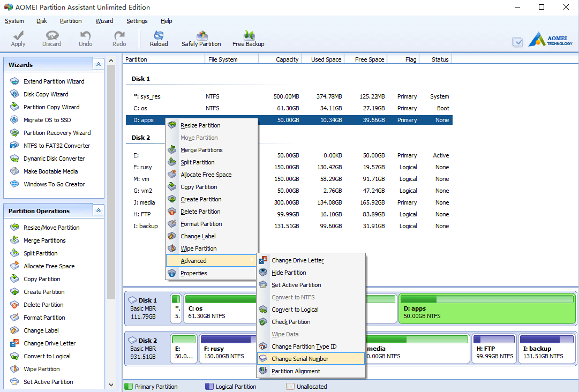
Task: Select the D: apps block in disk map
Action: (x=487, y=308)
